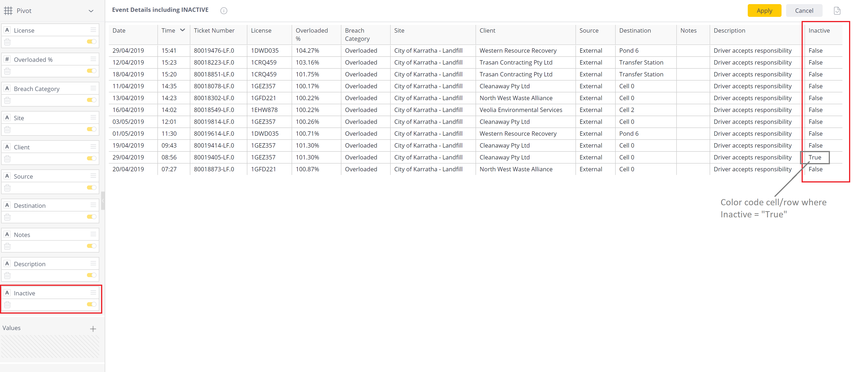
Task: Add a new value with plus icon
Action: (93, 328)
